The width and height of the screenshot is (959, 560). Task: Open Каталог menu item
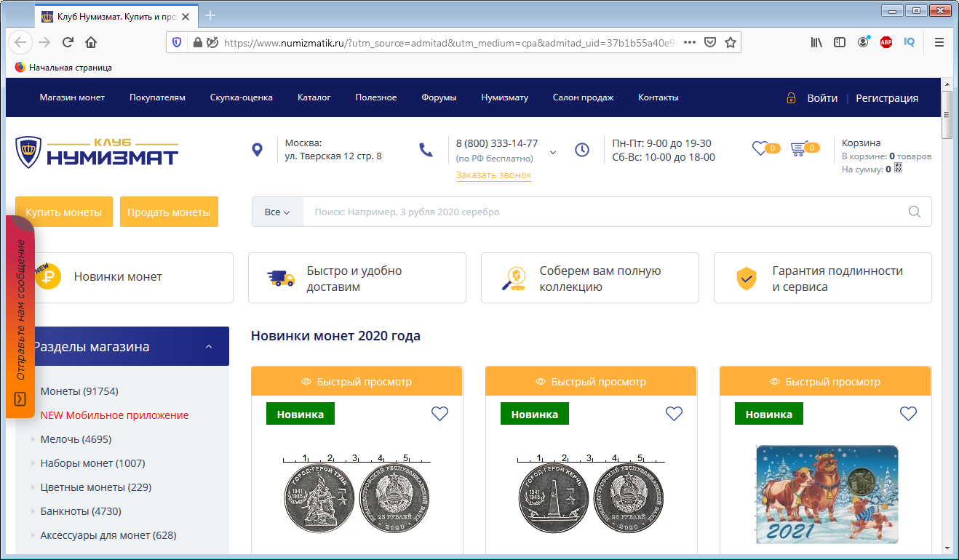(x=314, y=97)
